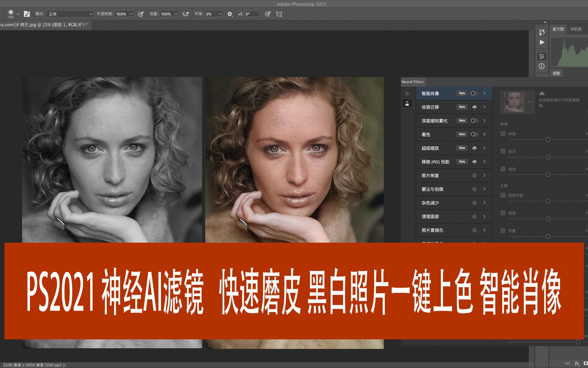
Task: Open the Properties panel sliders icon
Action: 542,56
